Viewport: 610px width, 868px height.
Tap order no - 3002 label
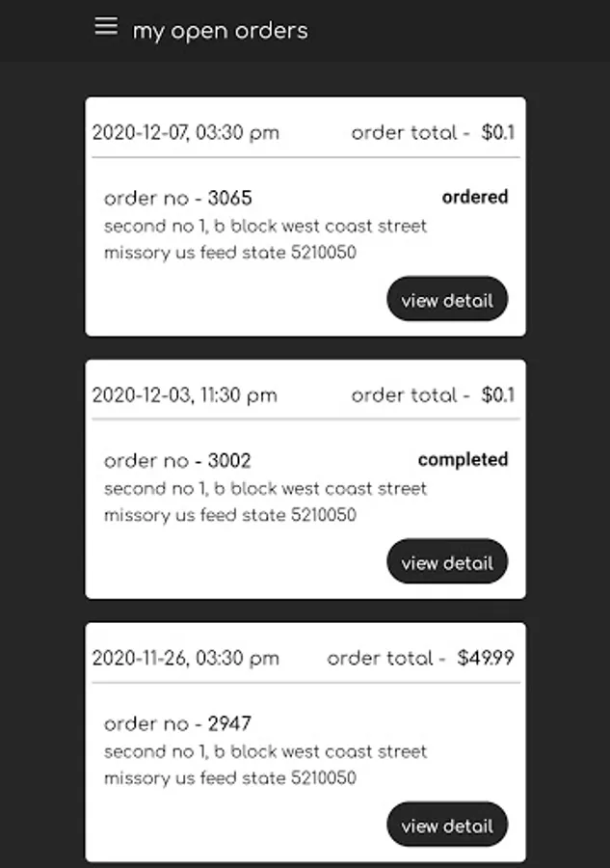coord(177,461)
